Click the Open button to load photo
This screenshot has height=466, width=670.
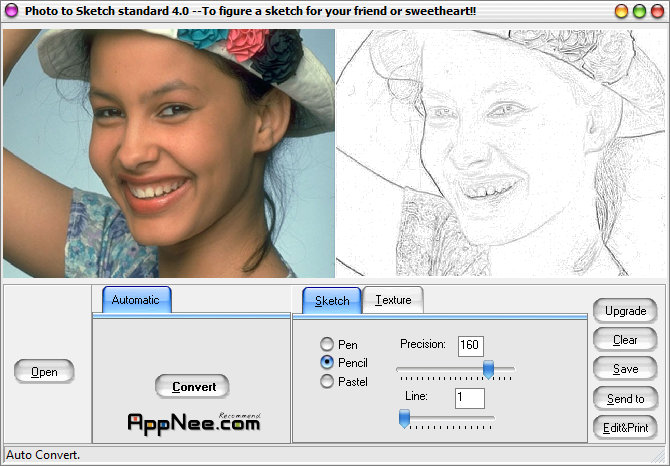(x=44, y=372)
